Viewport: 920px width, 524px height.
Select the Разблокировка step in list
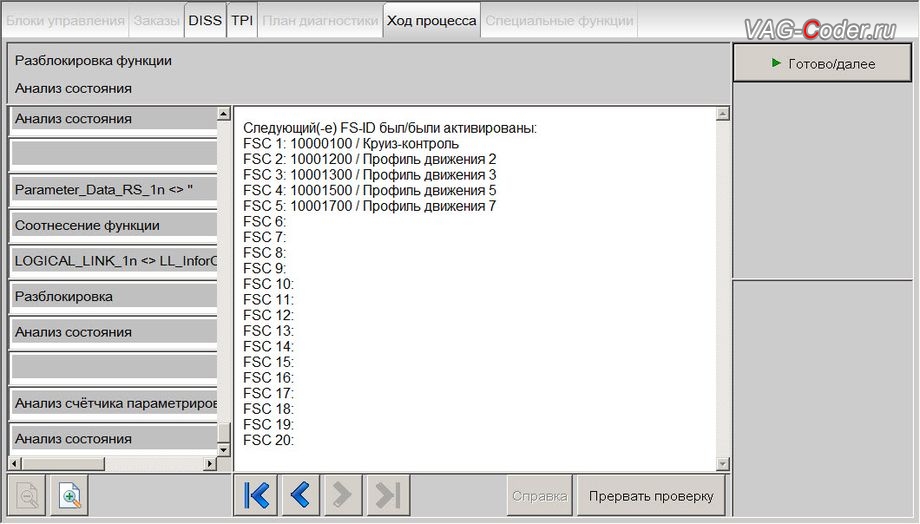click(x=114, y=296)
